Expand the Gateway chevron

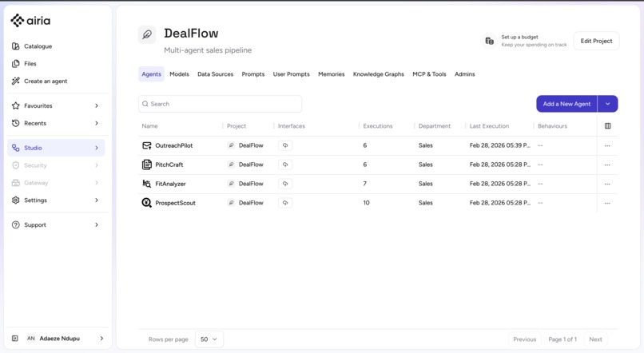tap(97, 183)
